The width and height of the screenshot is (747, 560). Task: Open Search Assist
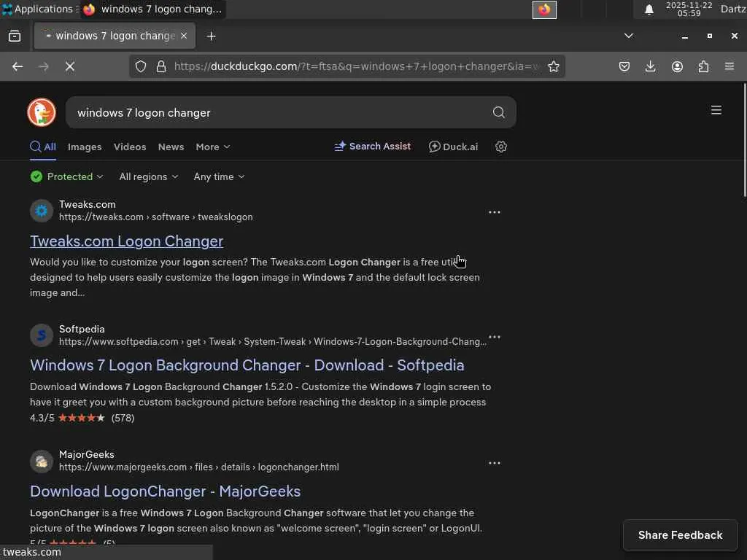[373, 146]
